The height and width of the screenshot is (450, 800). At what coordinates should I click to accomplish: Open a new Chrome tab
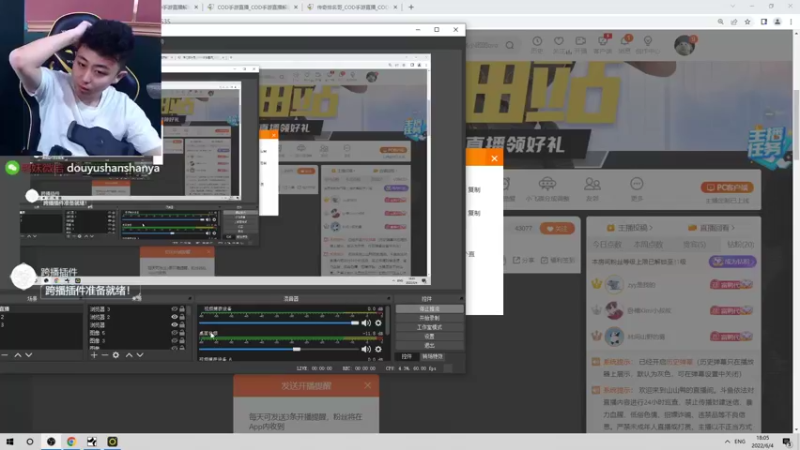tap(411, 7)
